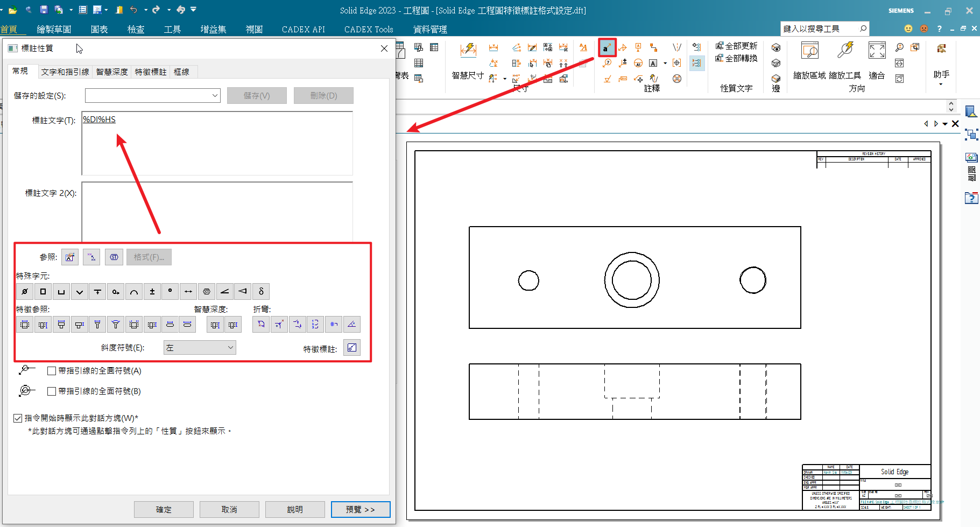Click the Cancel button

click(229, 509)
